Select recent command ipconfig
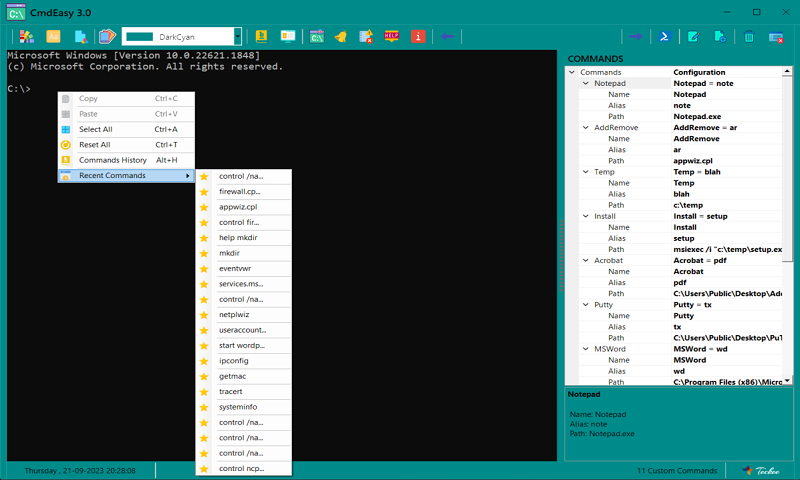Viewport: 800px width, 480px height. coord(244,361)
